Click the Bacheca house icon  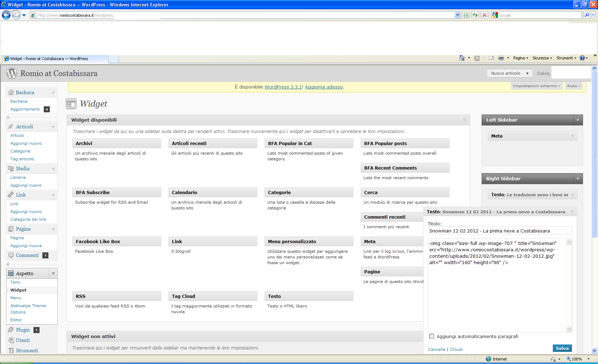[11, 92]
